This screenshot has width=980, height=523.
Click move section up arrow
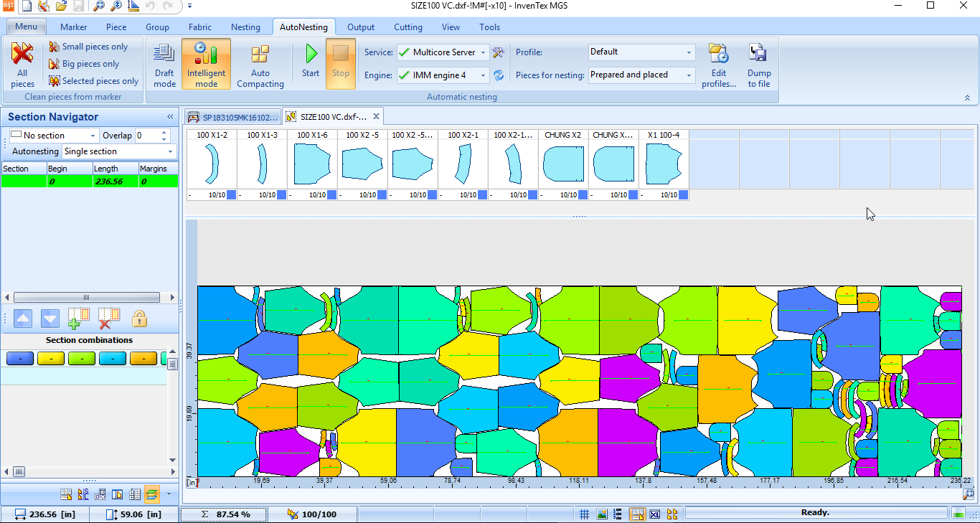pos(23,319)
